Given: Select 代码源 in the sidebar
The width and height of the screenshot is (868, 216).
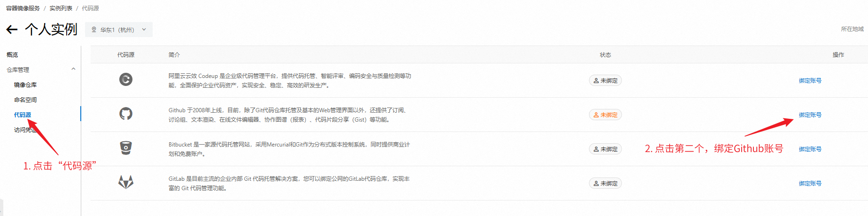Looking at the screenshot, I should [23, 115].
